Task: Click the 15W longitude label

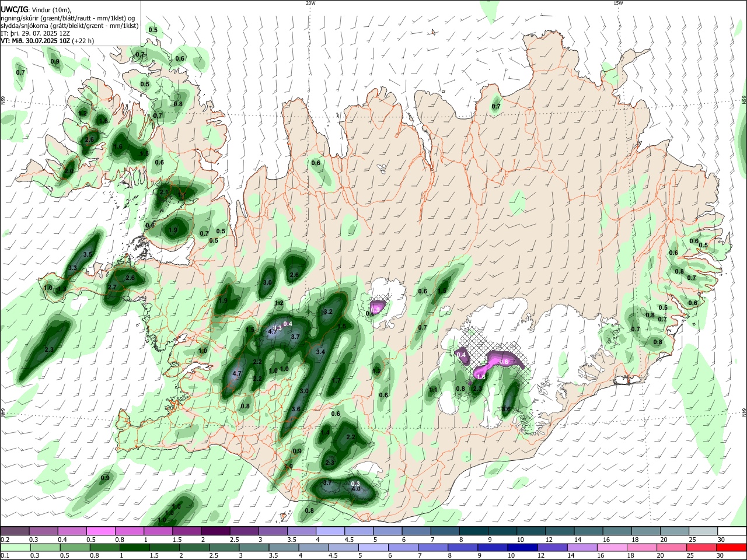Action: point(618,3)
